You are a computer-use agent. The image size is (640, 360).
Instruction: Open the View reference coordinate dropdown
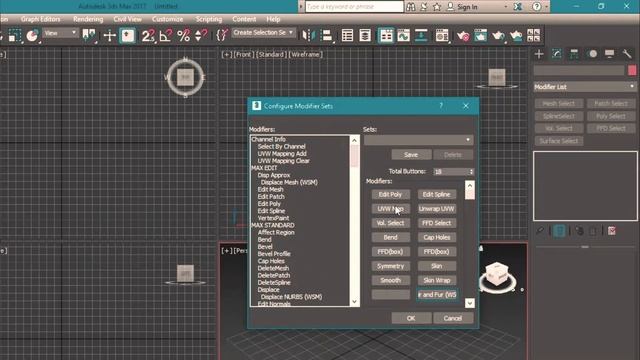pyautogui.click(x=60, y=33)
